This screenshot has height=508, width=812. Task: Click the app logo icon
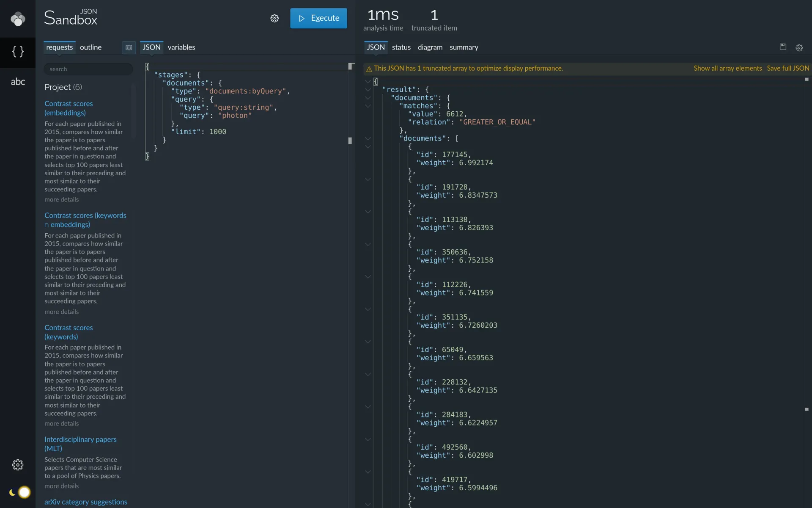coord(18,19)
